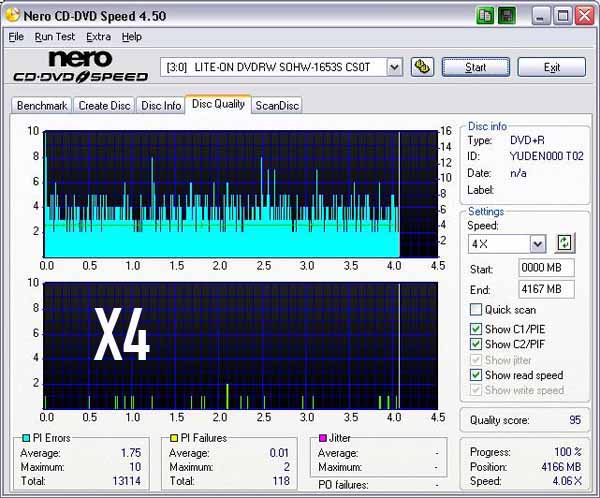Maximize the Nero CD-DVD Speed window
The width and height of the screenshot is (600, 498).
(562, 16)
